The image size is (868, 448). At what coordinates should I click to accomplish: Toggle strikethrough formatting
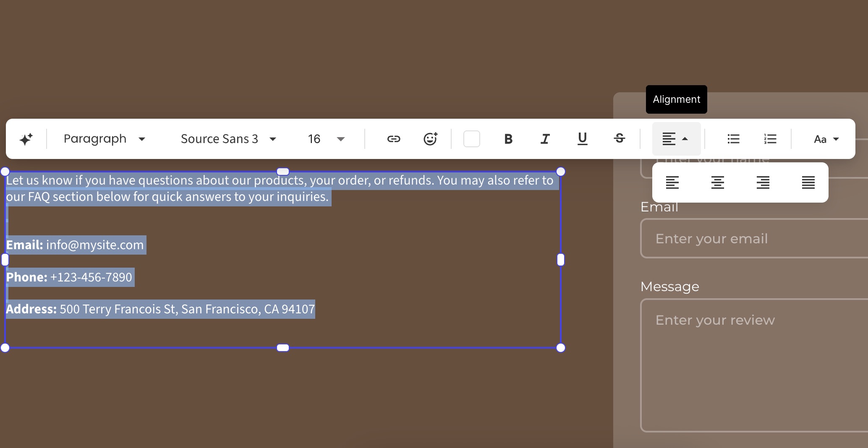pyautogui.click(x=619, y=139)
